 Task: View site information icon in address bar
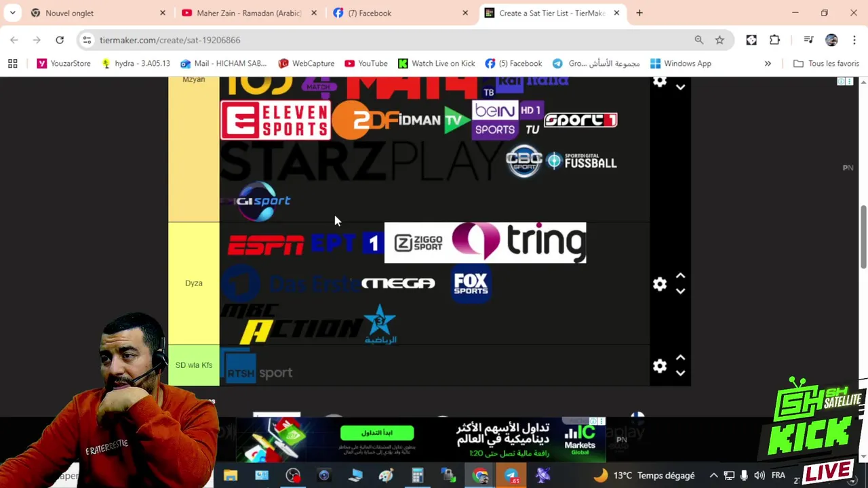point(87,40)
